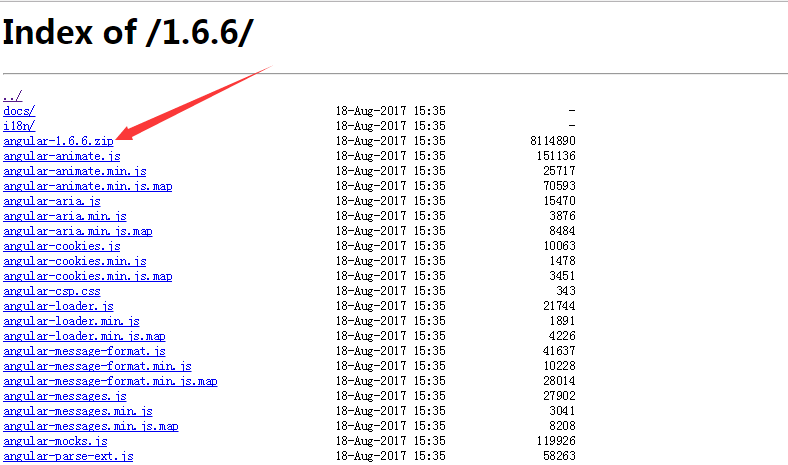Open angular-parse-ext.js link
788x465 pixels.
tap(68, 456)
